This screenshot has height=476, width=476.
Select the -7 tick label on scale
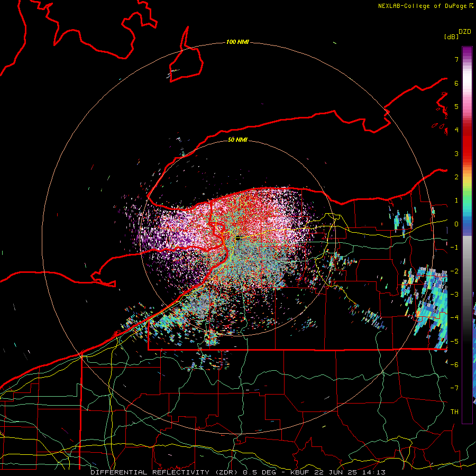[454, 388]
